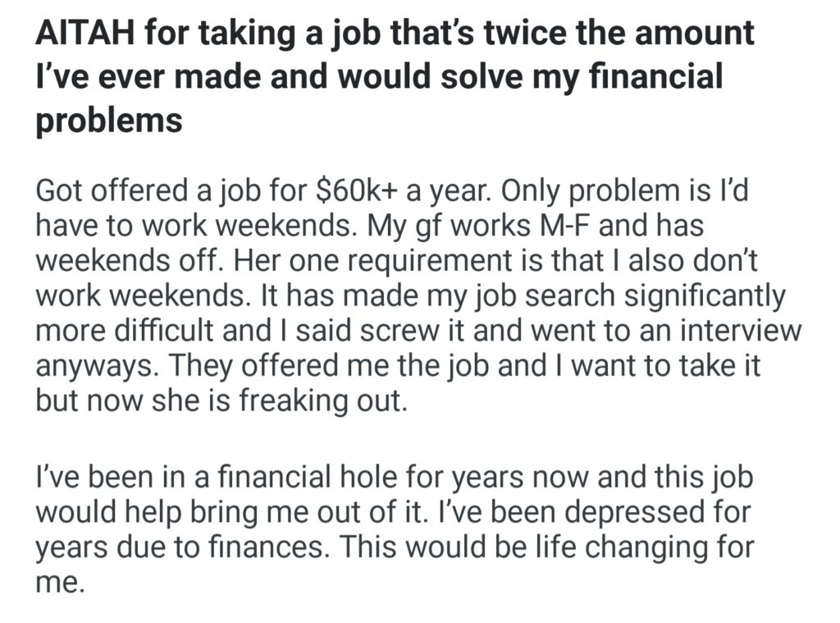Click the title line starting "I've ever made"
Screen dimensions: 840x623
tap(380, 77)
